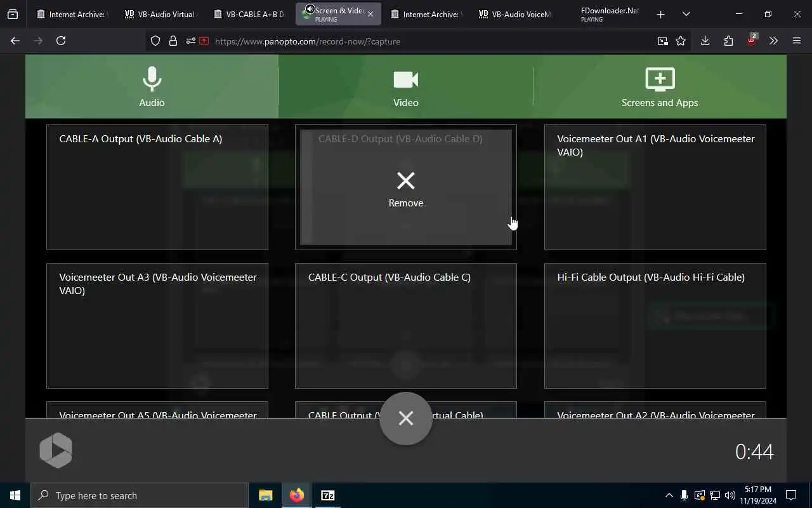Open the taskbar clock and date
This screenshot has width=812, height=508.
[759, 495]
